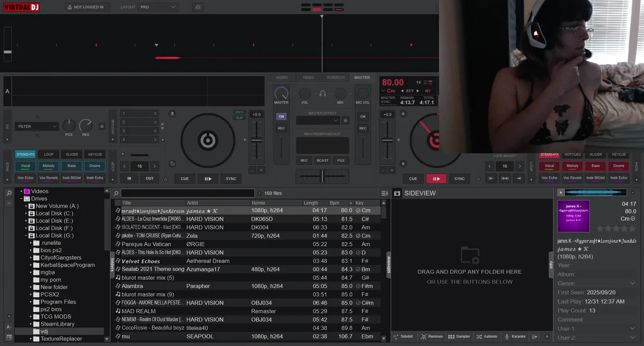Open the LAYOUT PRO dropdown
Viewport: 644px width, 346px height.
pos(158,7)
